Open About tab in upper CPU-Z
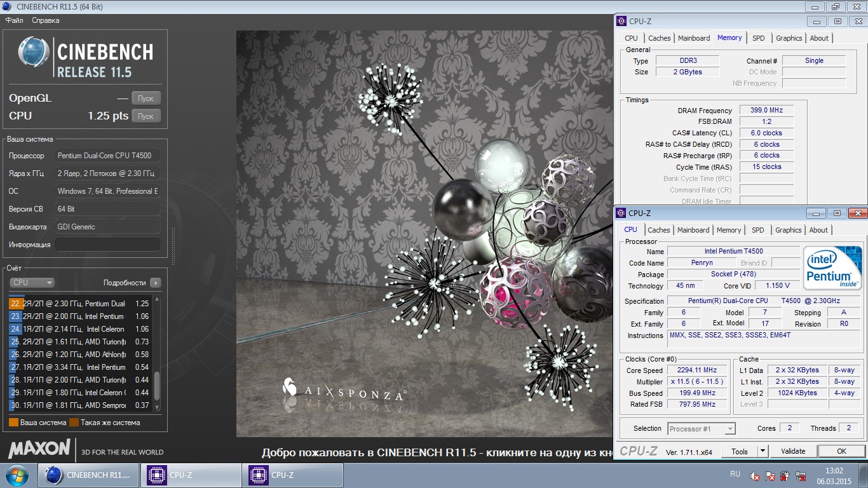 point(819,38)
